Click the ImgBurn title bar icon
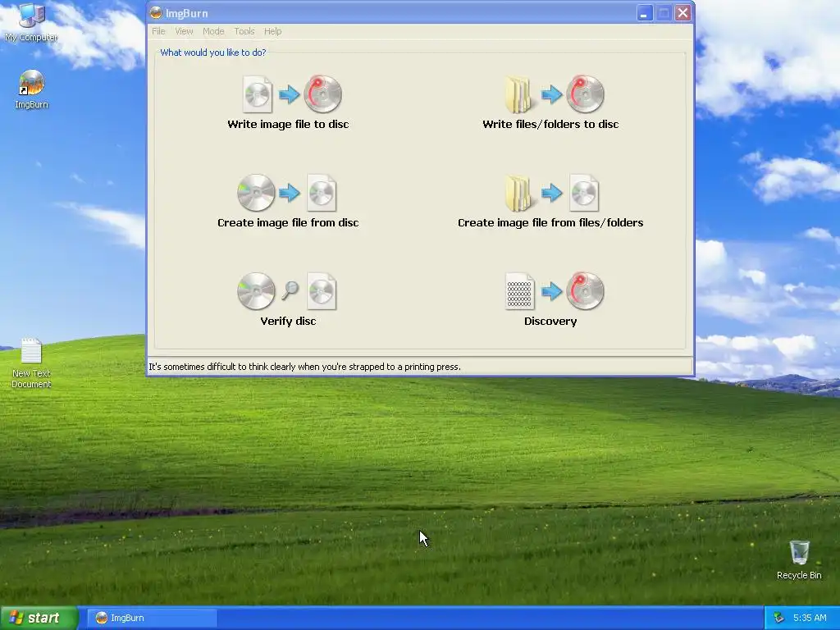This screenshot has width=840, height=630. (x=156, y=13)
